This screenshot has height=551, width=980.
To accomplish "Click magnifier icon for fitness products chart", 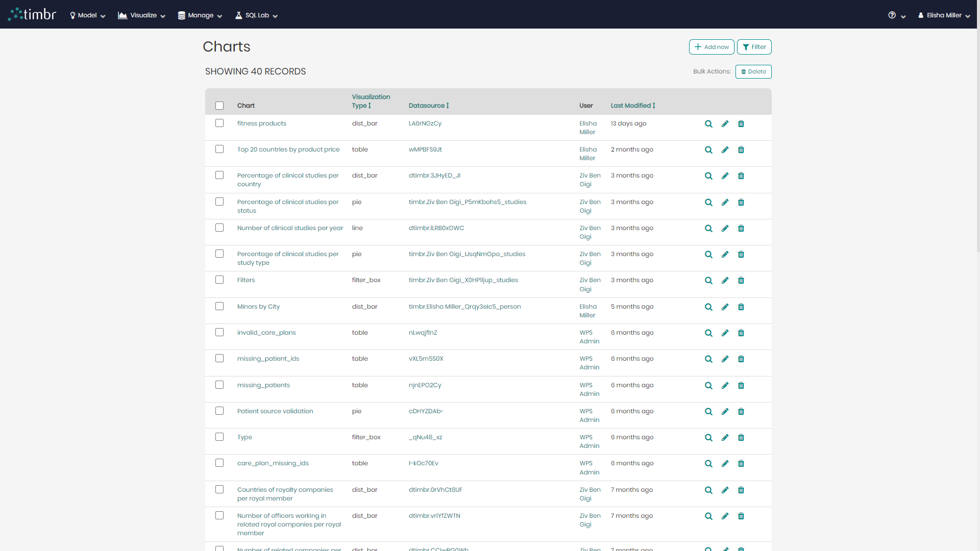I will [x=708, y=124].
